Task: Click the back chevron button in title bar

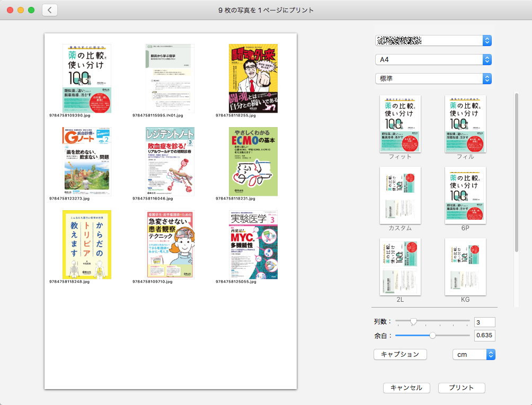Action: coord(50,10)
